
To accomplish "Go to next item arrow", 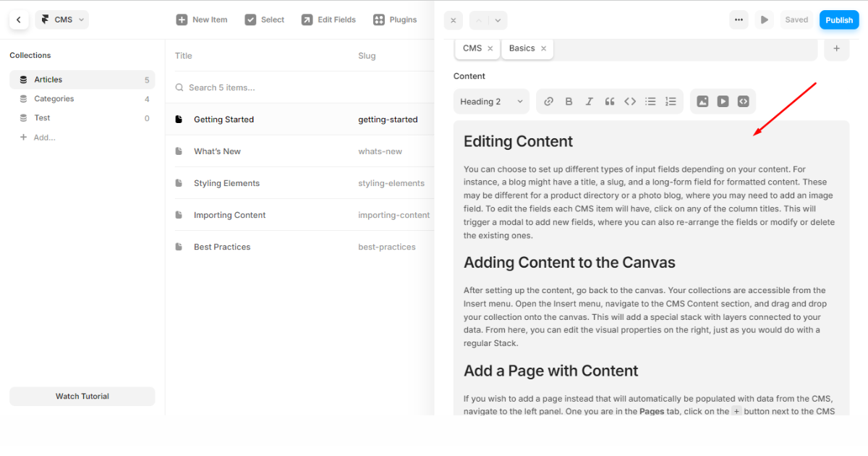I will [x=498, y=20].
